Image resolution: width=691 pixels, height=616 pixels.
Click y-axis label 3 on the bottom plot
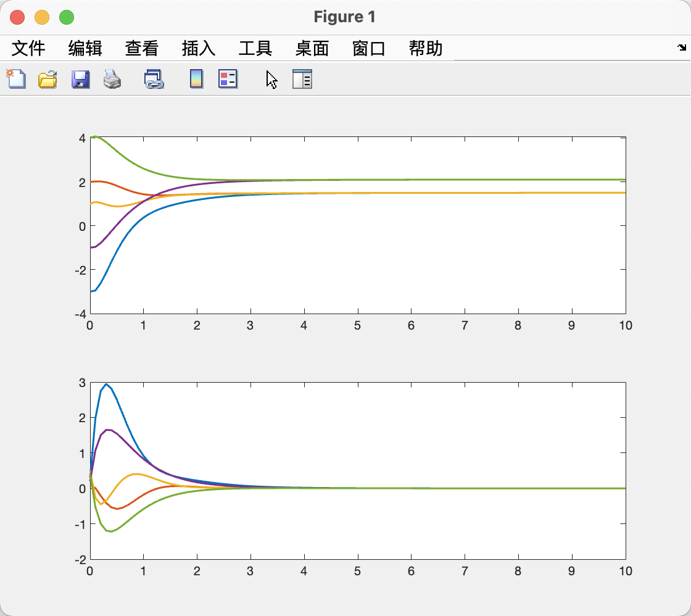click(x=83, y=383)
